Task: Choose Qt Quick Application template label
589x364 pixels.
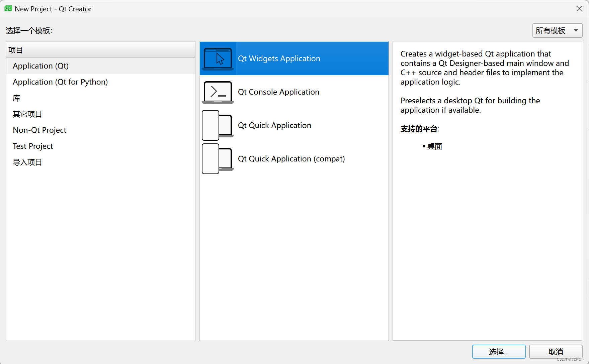Action: point(274,125)
